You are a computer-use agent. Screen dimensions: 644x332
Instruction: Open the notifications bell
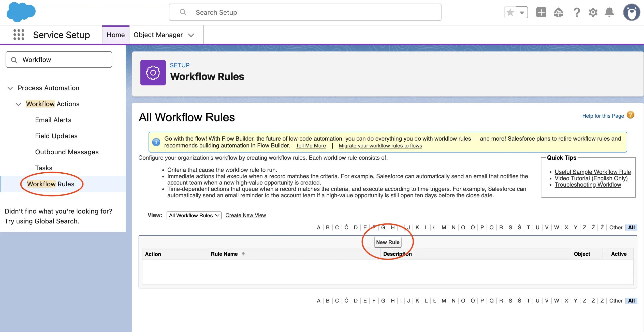[610, 12]
